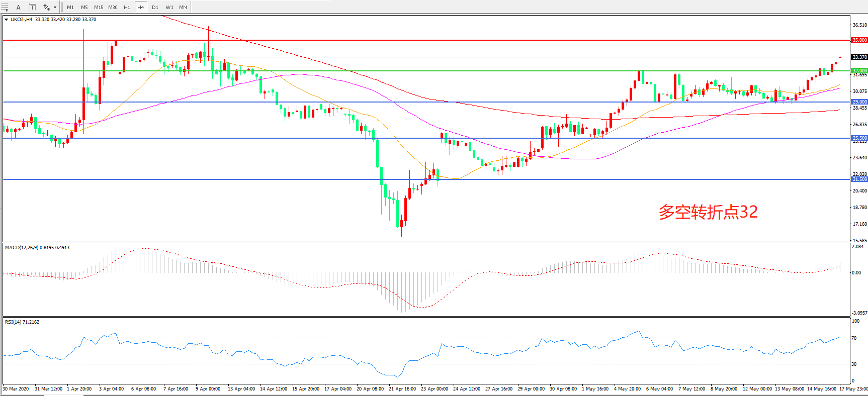Expand the UKOil chart symbol triangle
Screen dimensions: 868x396
(6, 20)
